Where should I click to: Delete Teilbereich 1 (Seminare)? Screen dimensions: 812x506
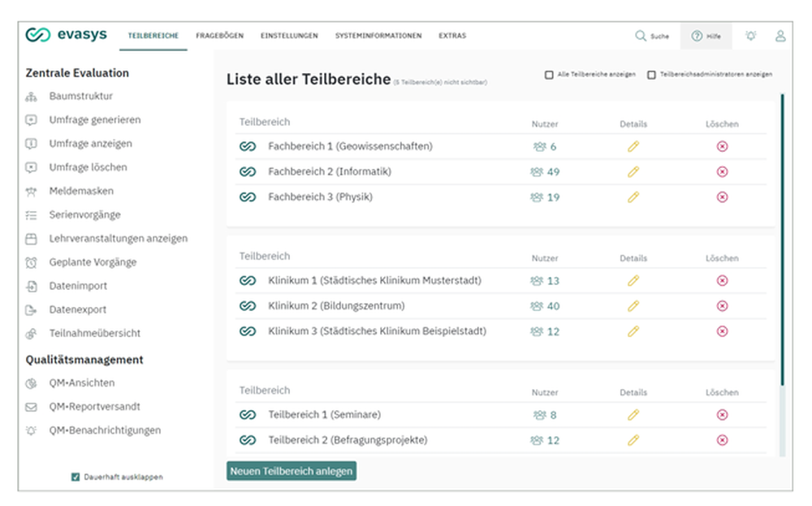tap(722, 415)
